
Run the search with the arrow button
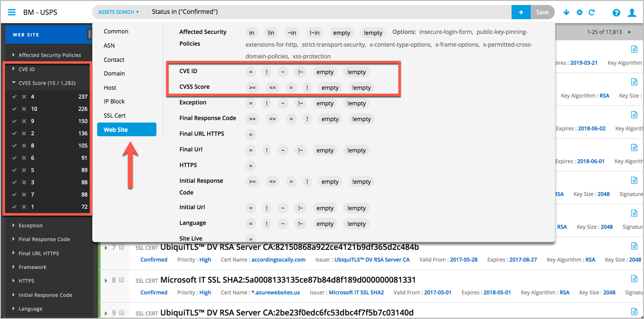tap(520, 12)
